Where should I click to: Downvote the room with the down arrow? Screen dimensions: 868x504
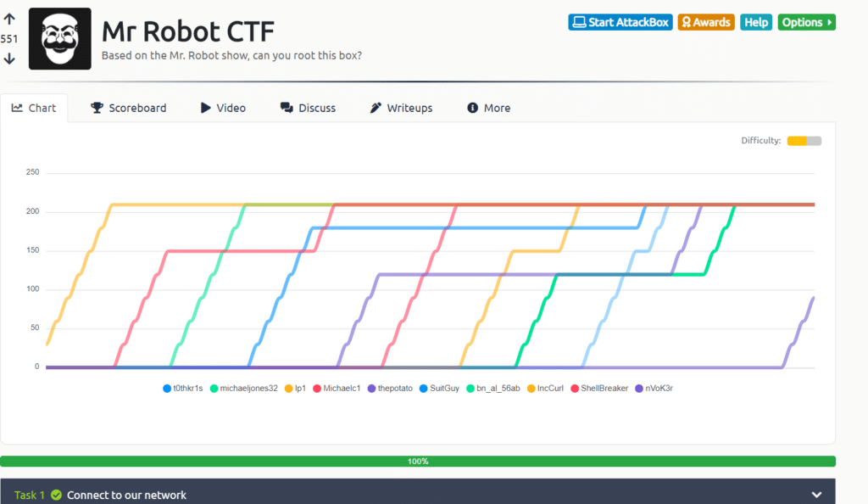pyautogui.click(x=9, y=59)
